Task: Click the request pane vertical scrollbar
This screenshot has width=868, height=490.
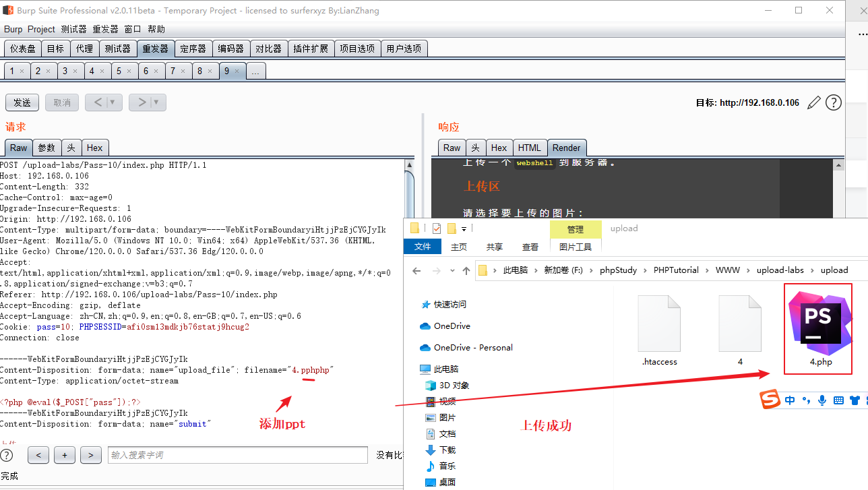Action: [x=409, y=300]
